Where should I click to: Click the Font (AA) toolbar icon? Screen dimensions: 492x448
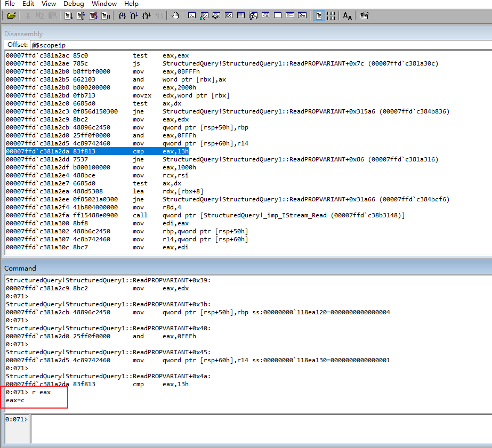tap(347, 15)
